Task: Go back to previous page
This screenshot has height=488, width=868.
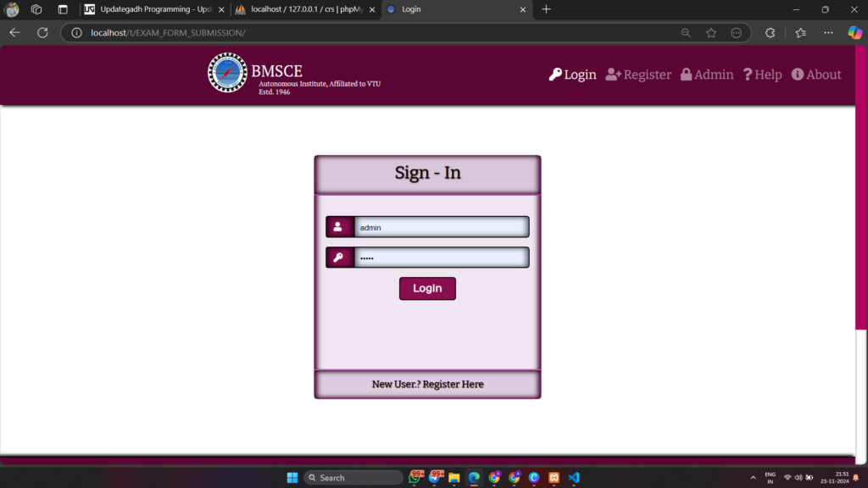Action: tap(15, 33)
